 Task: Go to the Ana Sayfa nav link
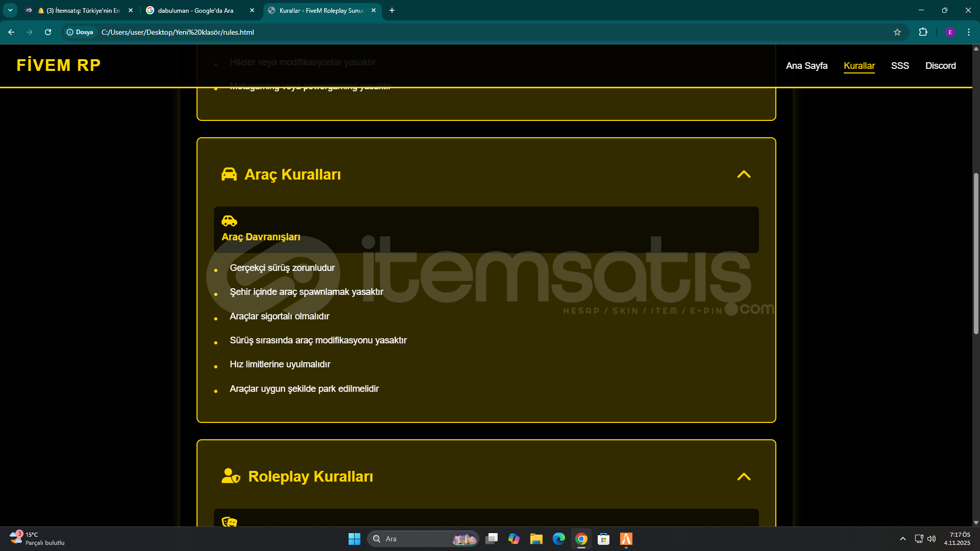point(806,66)
